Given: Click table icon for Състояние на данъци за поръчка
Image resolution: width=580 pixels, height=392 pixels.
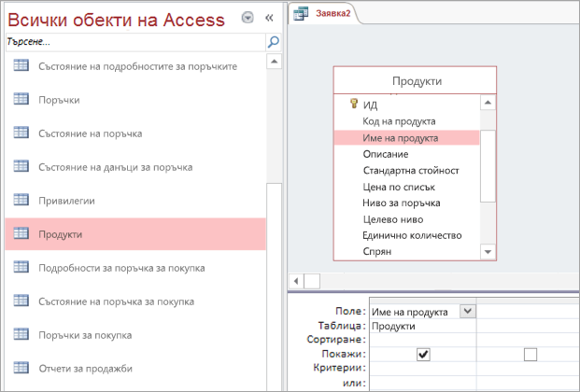Looking at the screenshot, I should [21, 166].
